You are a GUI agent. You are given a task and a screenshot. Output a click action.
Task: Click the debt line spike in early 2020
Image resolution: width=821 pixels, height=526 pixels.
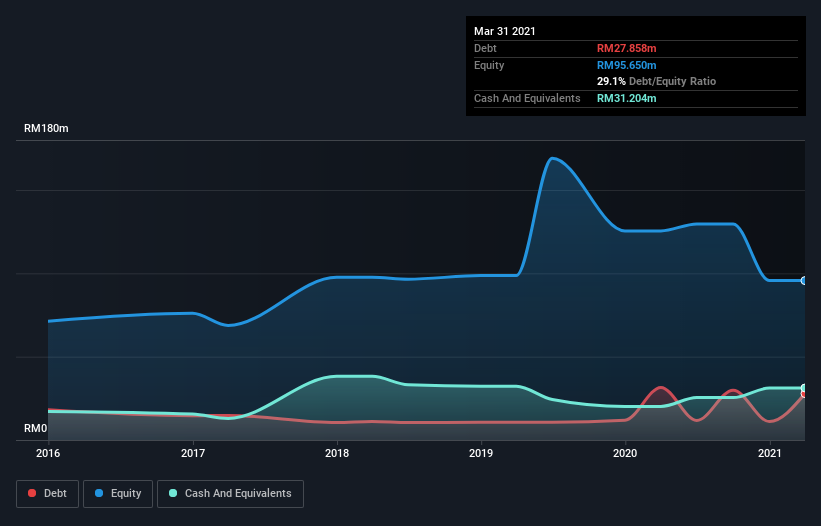[x=661, y=387]
